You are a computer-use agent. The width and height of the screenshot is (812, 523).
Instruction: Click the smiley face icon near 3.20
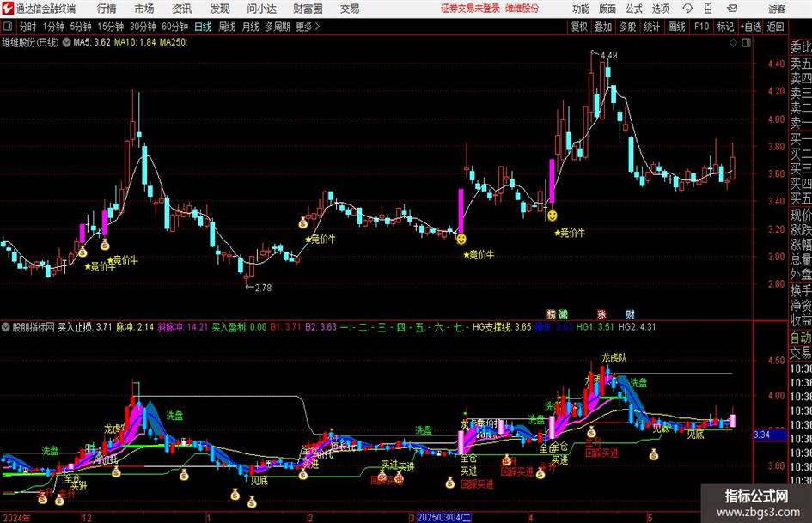coord(461,240)
